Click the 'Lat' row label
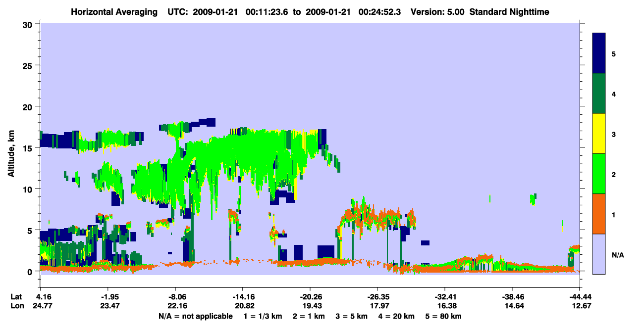The width and height of the screenshot is (644, 330). pyautogui.click(x=16, y=297)
